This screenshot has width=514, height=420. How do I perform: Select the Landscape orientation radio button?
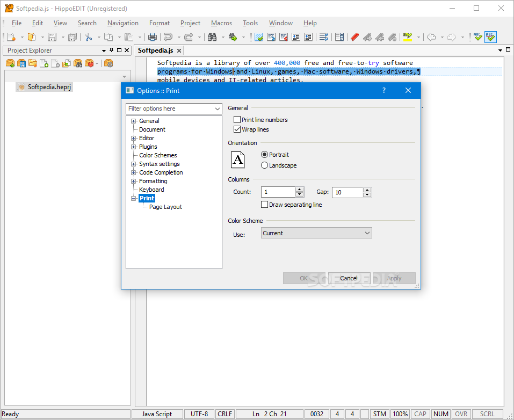265,165
